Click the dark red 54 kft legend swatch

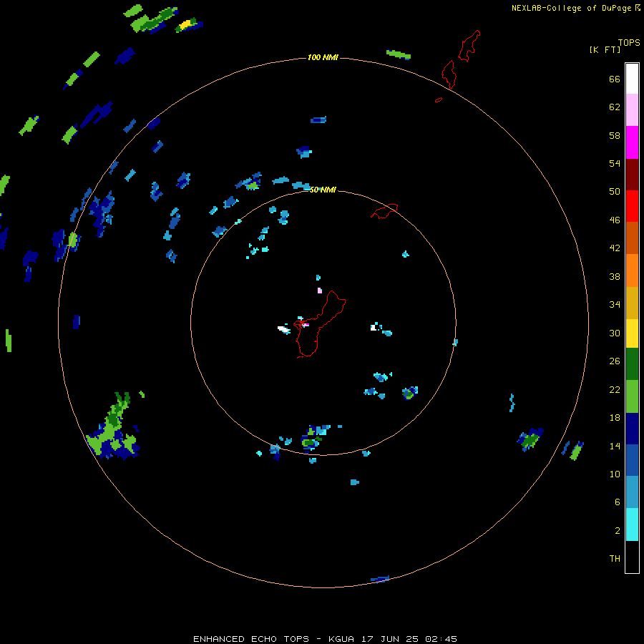click(x=632, y=175)
